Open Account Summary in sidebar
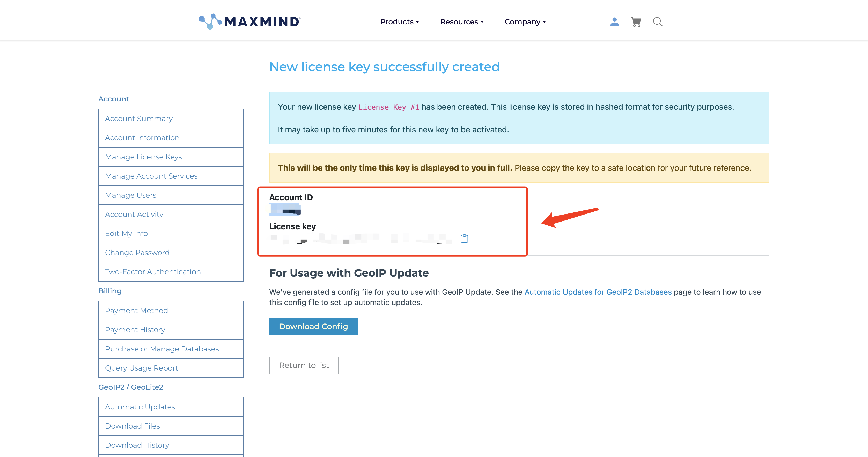This screenshot has width=868, height=457. 171,119
